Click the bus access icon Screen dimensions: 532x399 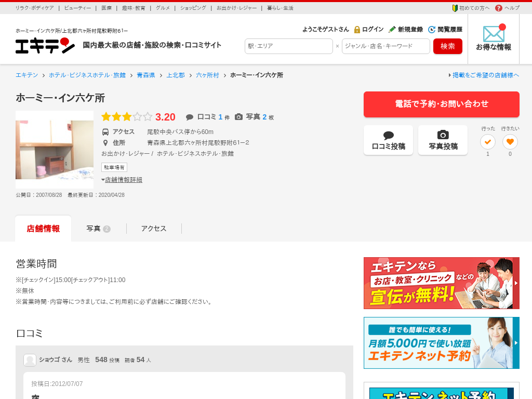(105, 131)
